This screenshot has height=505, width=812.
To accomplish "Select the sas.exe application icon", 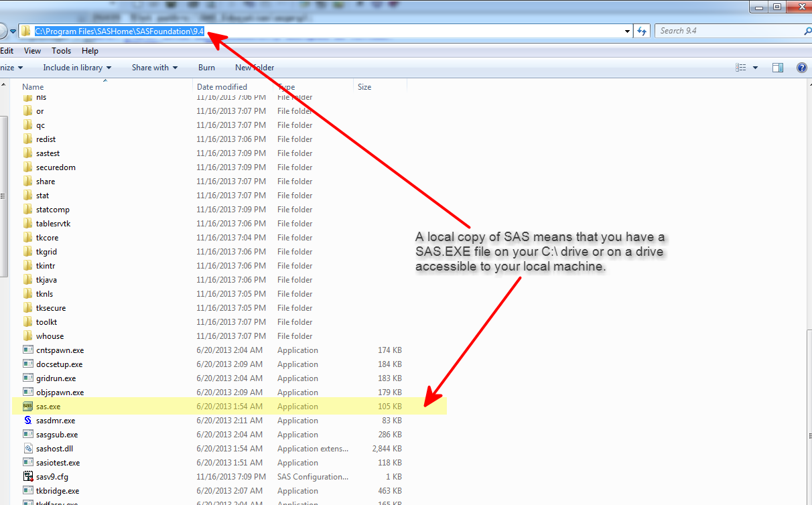I will click(x=27, y=406).
